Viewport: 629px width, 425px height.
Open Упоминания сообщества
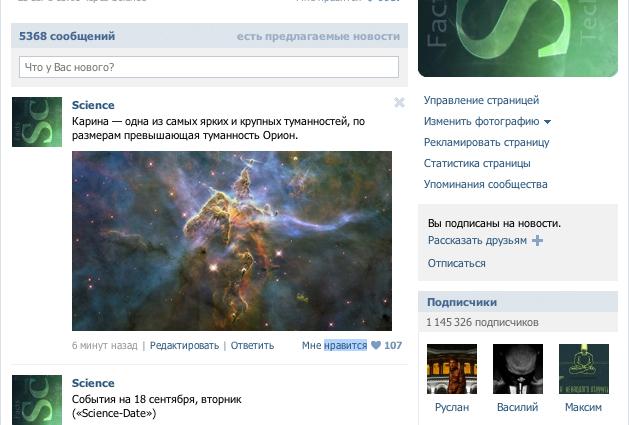(485, 184)
